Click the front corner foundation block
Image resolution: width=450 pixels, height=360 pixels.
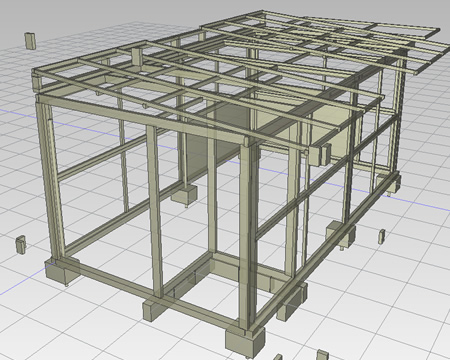point(245,342)
